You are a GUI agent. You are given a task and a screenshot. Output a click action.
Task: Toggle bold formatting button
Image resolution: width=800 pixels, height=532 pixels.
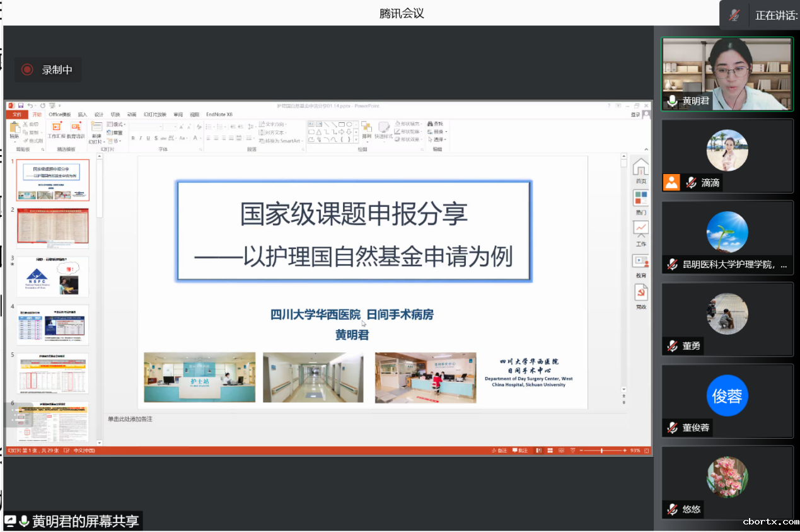pos(132,138)
